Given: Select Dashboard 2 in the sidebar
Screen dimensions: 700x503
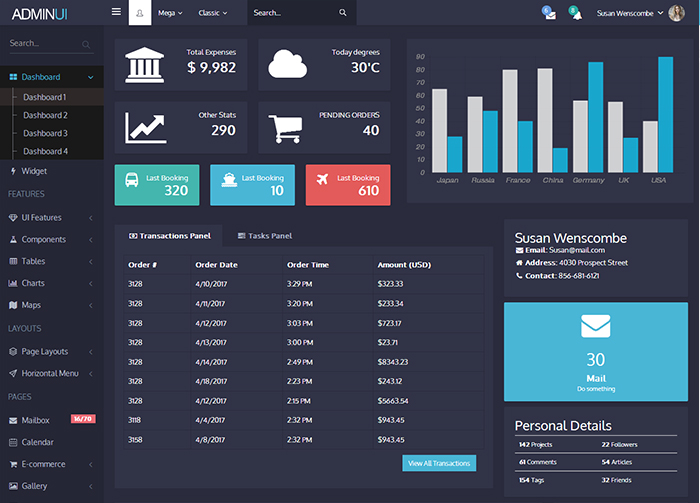Looking at the screenshot, I should pos(46,115).
